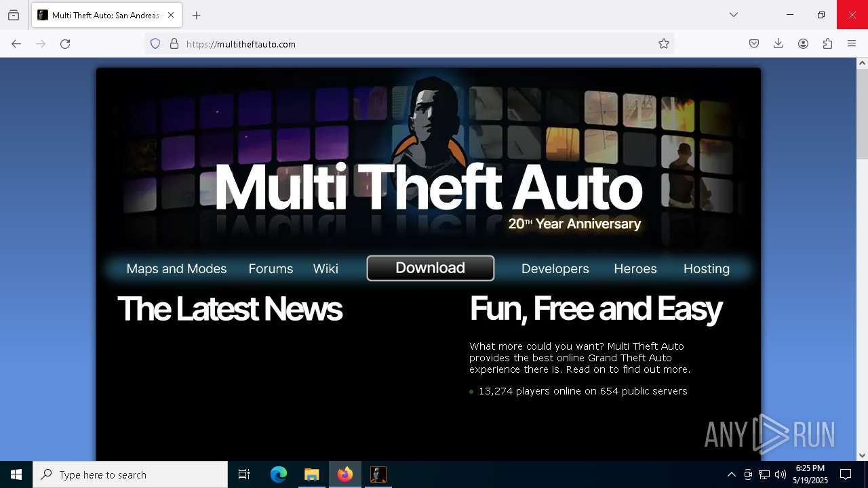
Task: Click the Fun, Free and Easy heading
Action: click(x=595, y=309)
